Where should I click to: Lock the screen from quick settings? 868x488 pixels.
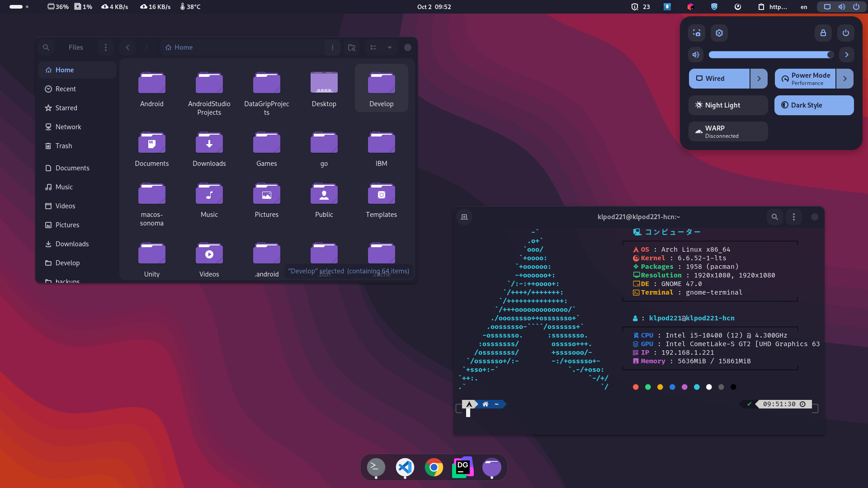click(x=823, y=33)
